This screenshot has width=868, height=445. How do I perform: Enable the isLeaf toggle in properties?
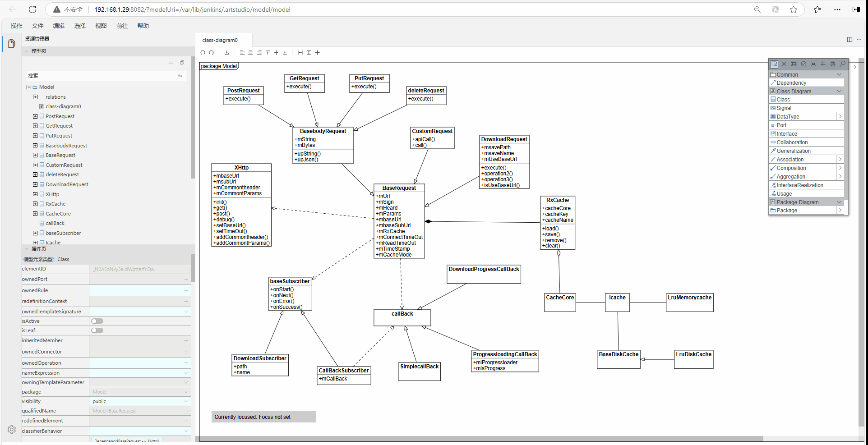pyautogui.click(x=97, y=330)
